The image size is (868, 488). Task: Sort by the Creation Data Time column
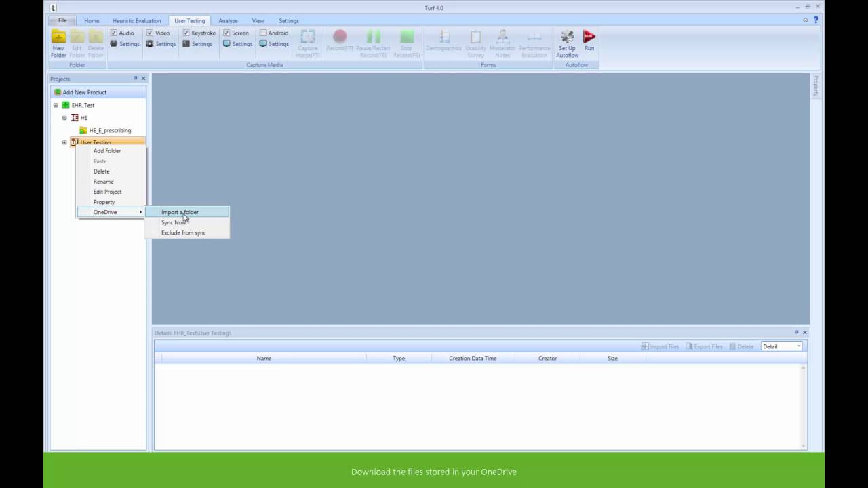473,358
